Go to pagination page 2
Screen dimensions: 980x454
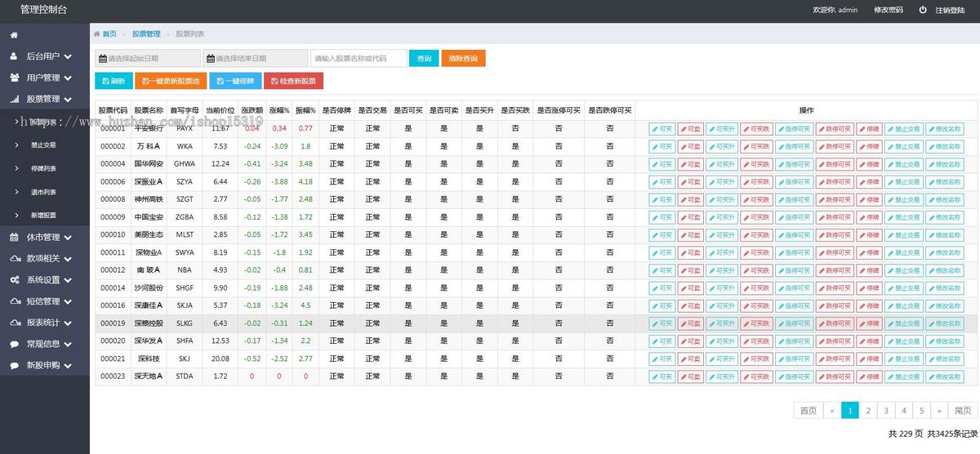pyautogui.click(x=867, y=411)
